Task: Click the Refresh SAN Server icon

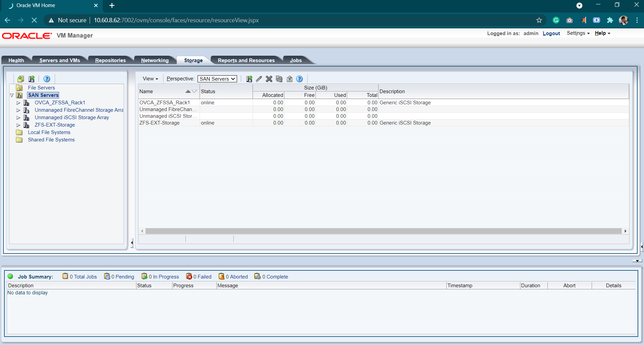Action: [x=279, y=79]
